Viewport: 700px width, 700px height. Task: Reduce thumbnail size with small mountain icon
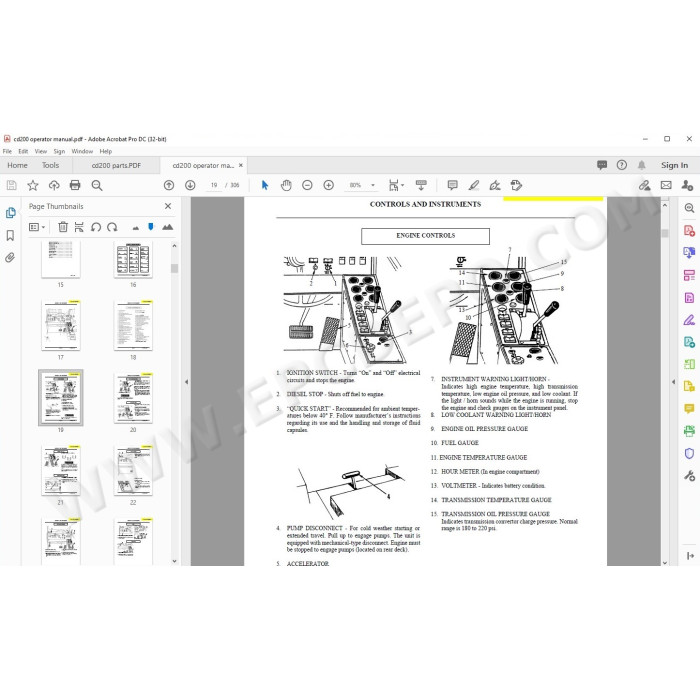click(136, 228)
